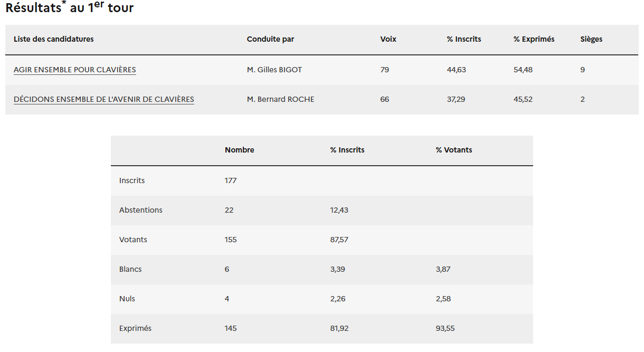The height and width of the screenshot is (352, 644).
Task: Click the 'Nuls' row label
Action: coord(127,299)
